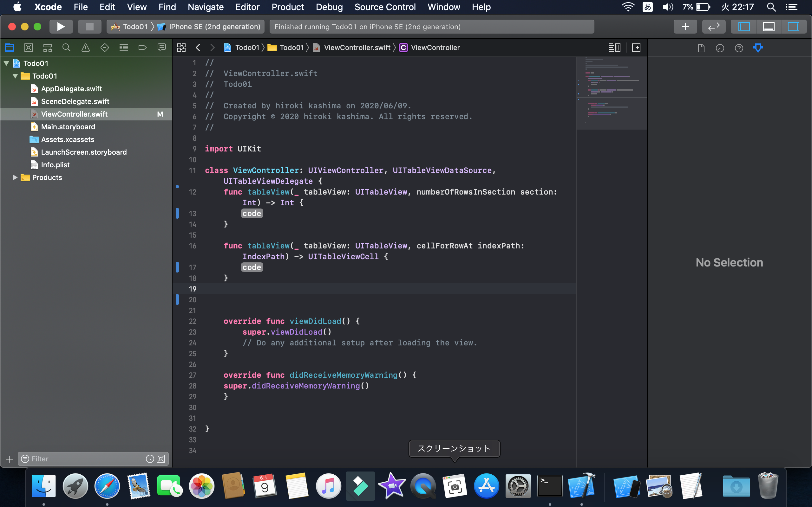
Task: Toggle the bottom Debug area visibility
Action: [768, 27]
